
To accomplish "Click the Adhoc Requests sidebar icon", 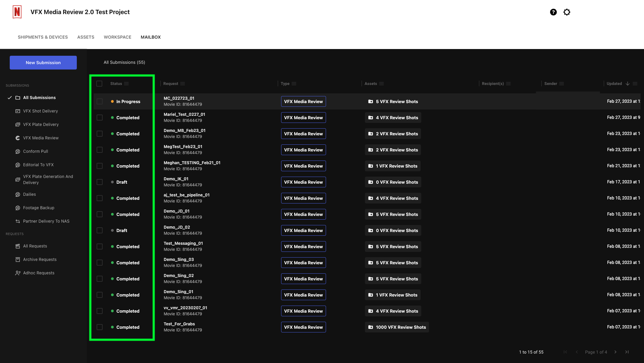I will point(18,273).
